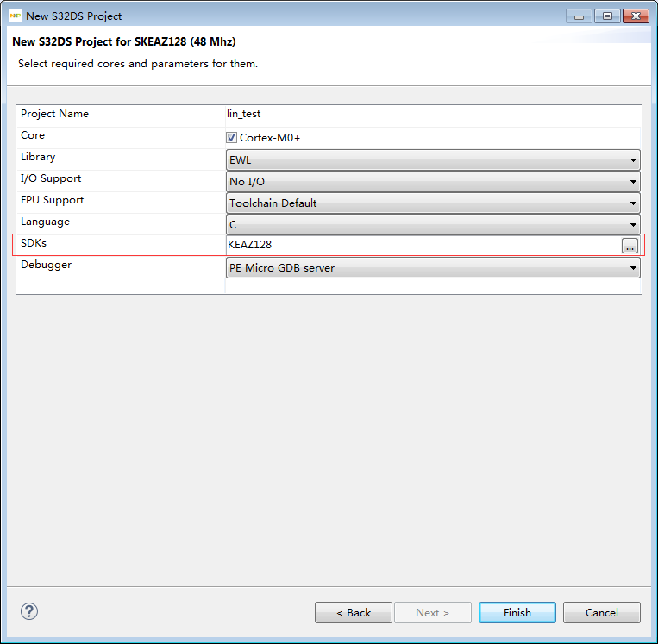Click the help question mark icon
The image size is (658, 644).
coord(29,611)
